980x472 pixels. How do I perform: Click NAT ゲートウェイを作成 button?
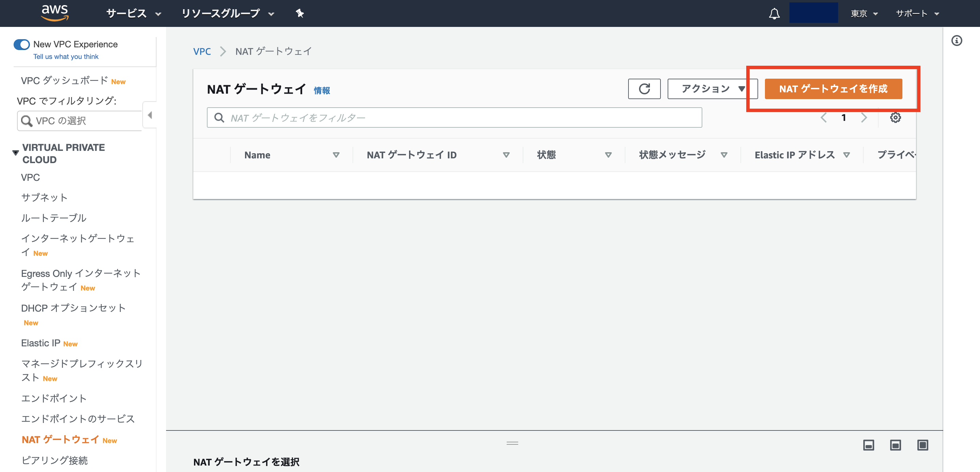click(833, 89)
